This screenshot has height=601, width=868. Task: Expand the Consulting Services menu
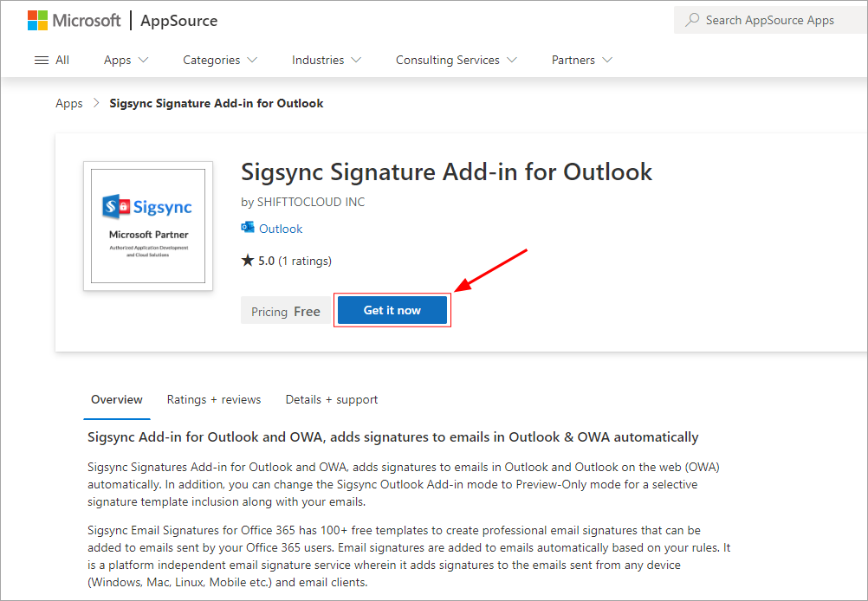(457, 60)
